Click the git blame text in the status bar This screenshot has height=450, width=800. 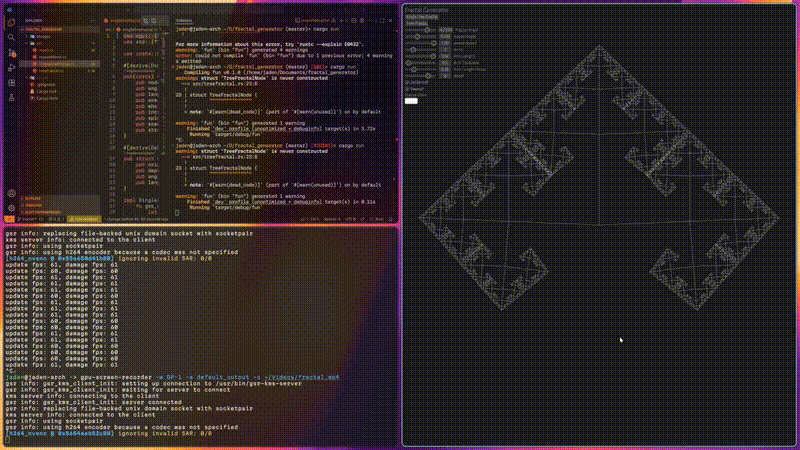138,219
